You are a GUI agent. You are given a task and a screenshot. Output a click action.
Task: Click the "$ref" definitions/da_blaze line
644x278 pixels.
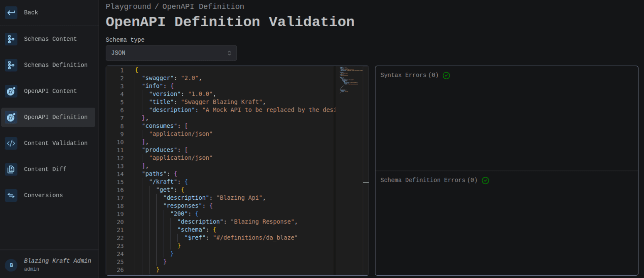241,238
